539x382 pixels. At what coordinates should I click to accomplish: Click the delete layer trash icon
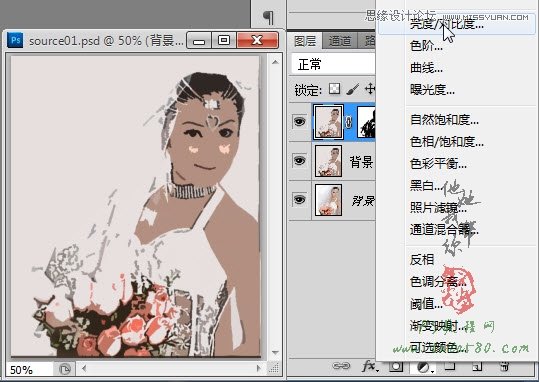point(504,367)
